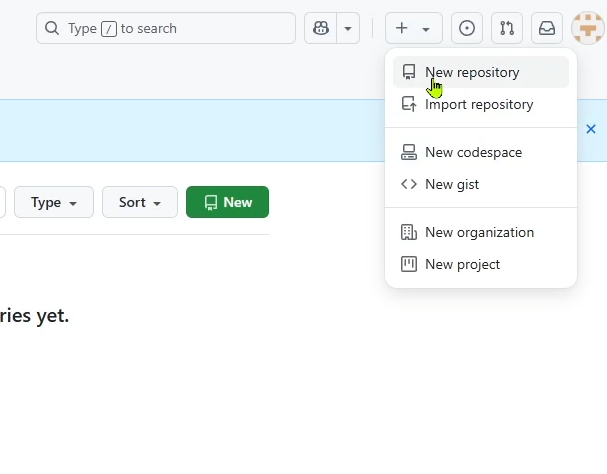Dismiss the blue banner with X
Image resolution: width=607 pixels, height=474 pixels.
point(591,129)
